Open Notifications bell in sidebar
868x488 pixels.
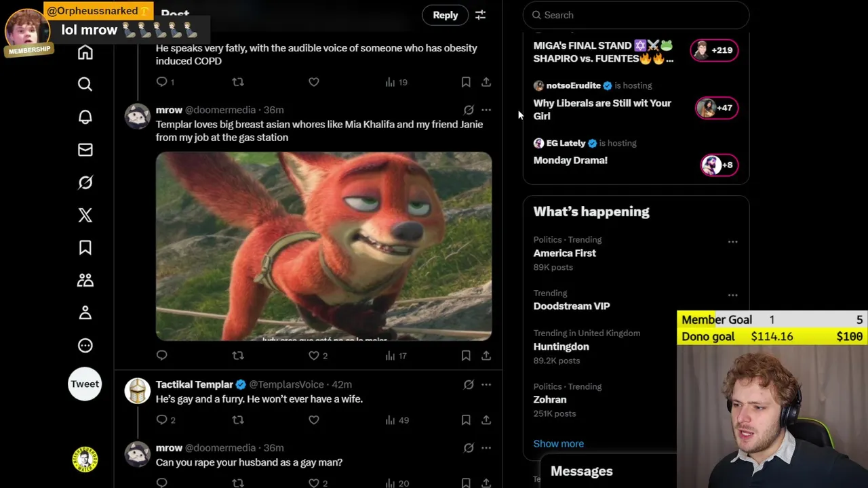(85, 117)
